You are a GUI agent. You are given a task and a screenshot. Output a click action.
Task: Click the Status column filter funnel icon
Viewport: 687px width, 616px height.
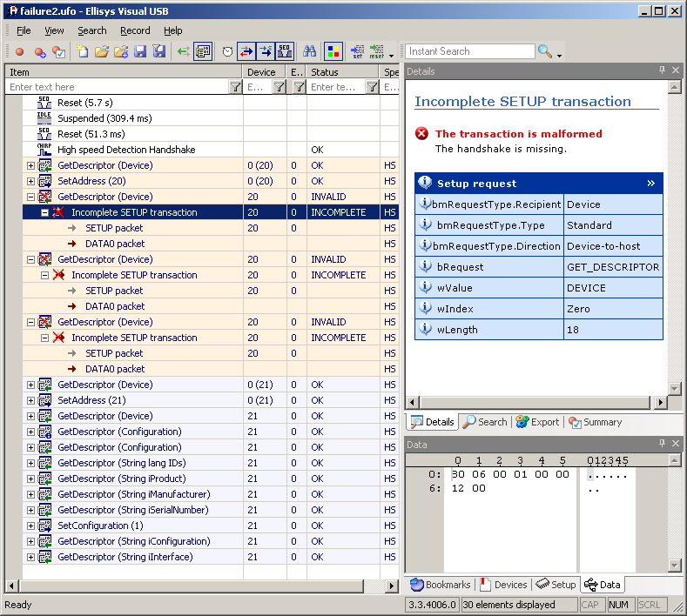372,87
